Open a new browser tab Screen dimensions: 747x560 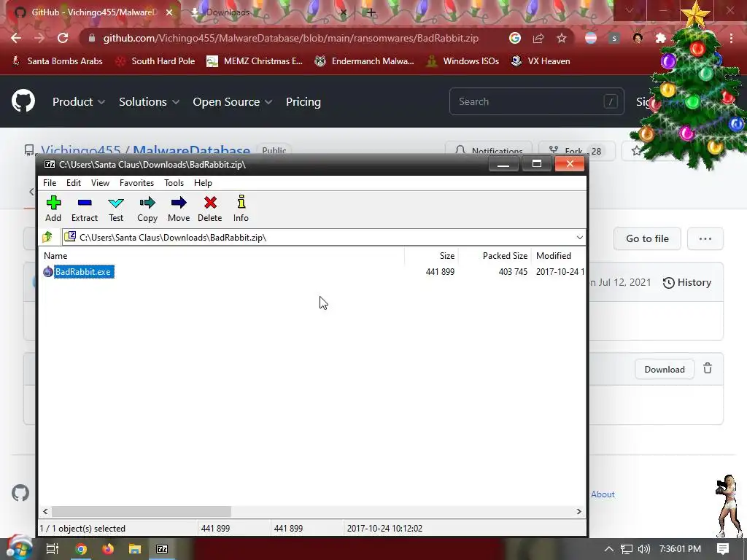(x=371, y=12)
